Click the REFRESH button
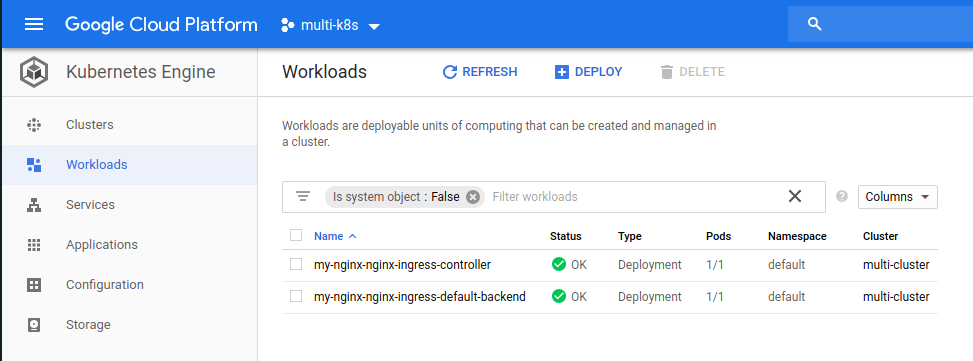This screenshot has height=361, width=973. [480, 72]
